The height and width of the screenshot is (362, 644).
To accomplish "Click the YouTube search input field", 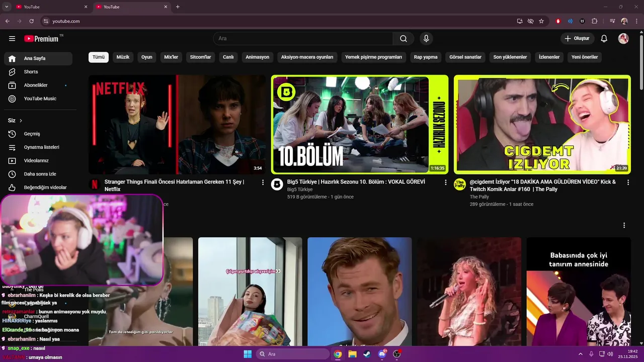I will point(303,39).
